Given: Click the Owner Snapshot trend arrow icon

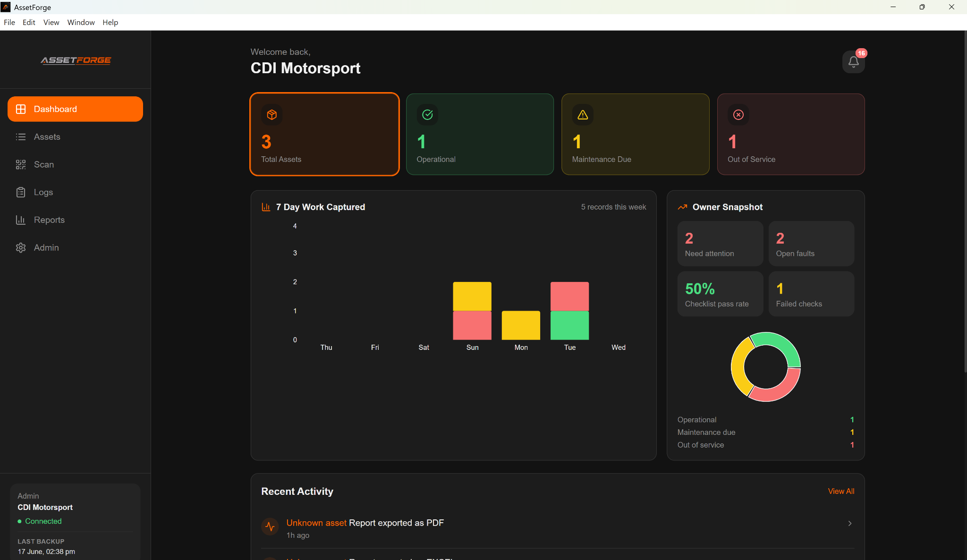Looking at the screenshot, I should (x=682, y=207).
